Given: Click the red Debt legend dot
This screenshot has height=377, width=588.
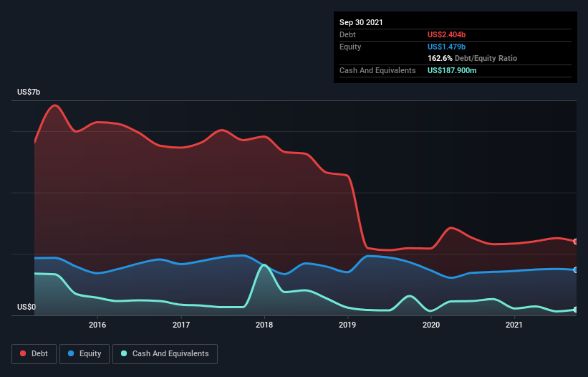Looking at the screenshot, I should 23,353.
